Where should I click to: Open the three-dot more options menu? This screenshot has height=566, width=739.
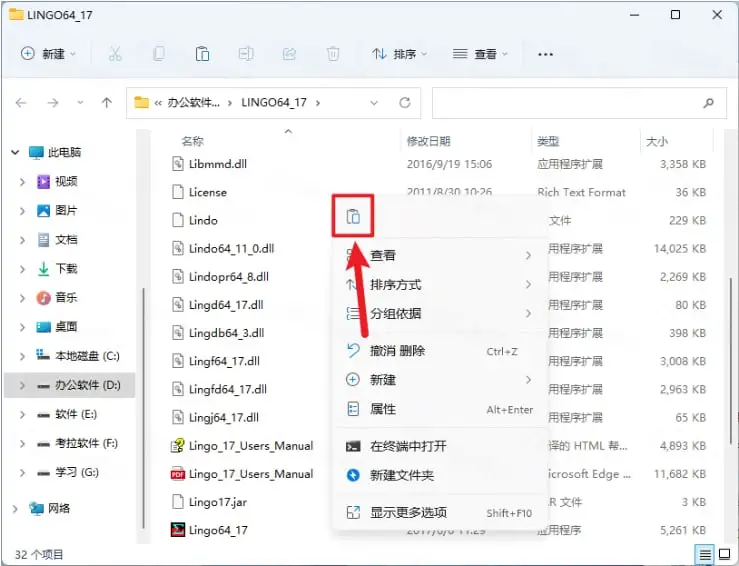(545, 54)
